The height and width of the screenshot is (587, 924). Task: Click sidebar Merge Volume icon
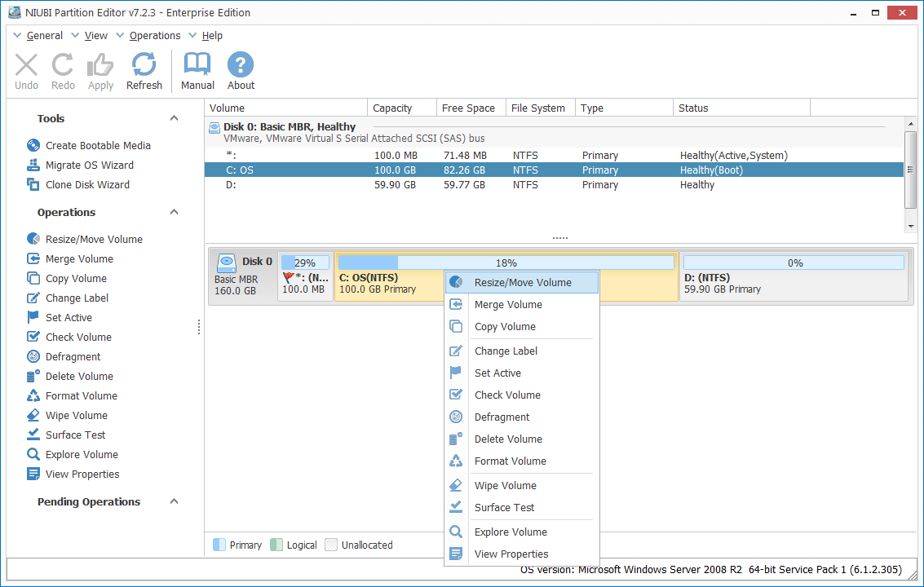[33, 258]
